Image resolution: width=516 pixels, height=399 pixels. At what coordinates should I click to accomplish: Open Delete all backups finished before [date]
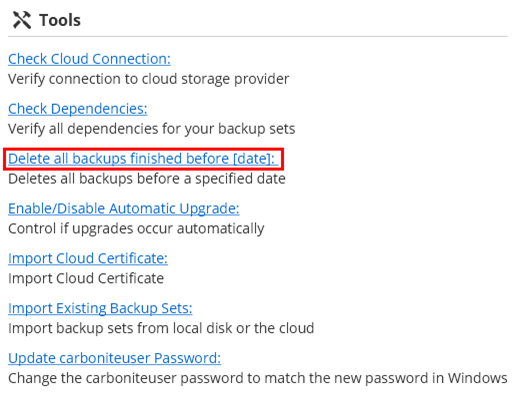point(143,159)
